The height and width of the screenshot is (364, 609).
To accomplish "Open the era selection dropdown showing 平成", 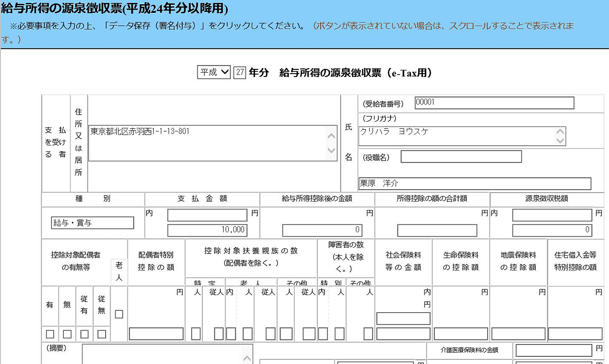I will [213, 72].
